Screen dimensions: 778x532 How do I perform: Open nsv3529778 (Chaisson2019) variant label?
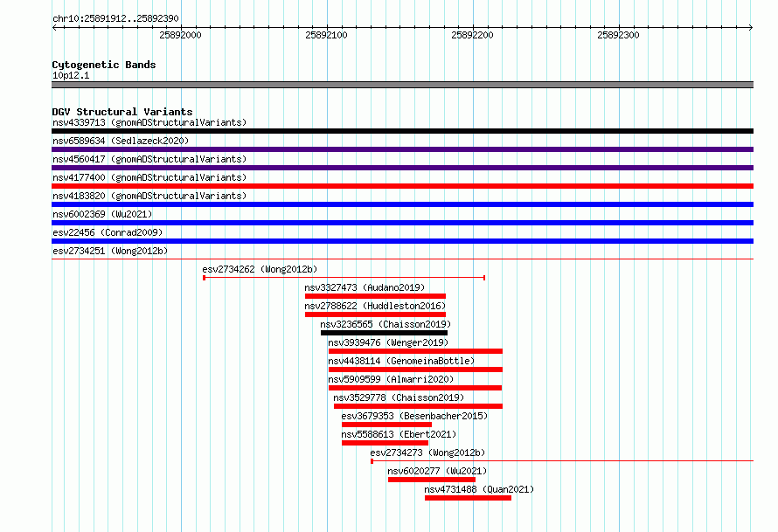click(x=399, y=397)
